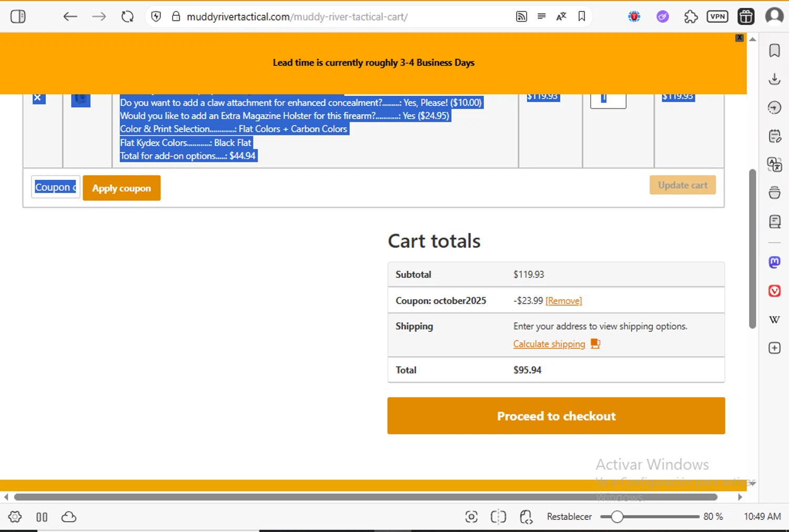Open the user profile avatar
Screen dimensions: 789x532
coord(774,16)
